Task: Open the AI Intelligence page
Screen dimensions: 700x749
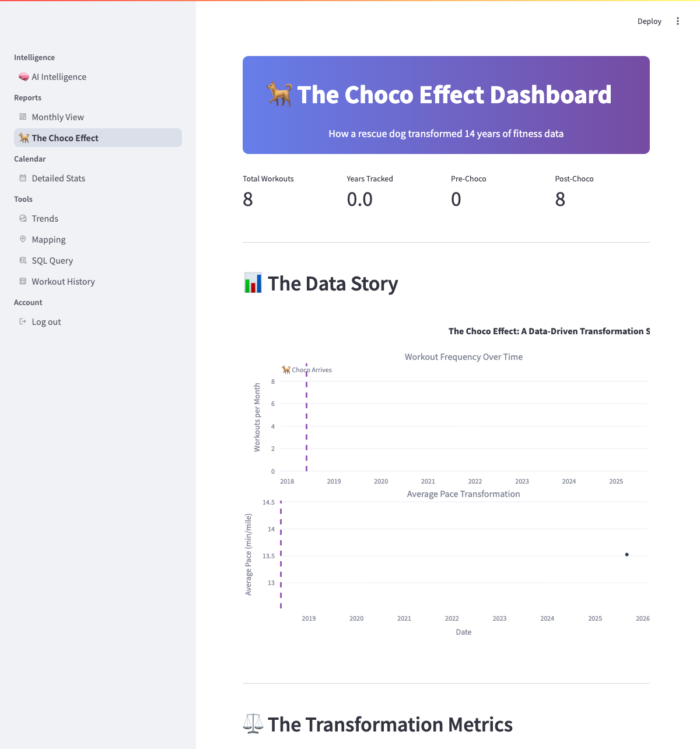Action: pos(59,77)
